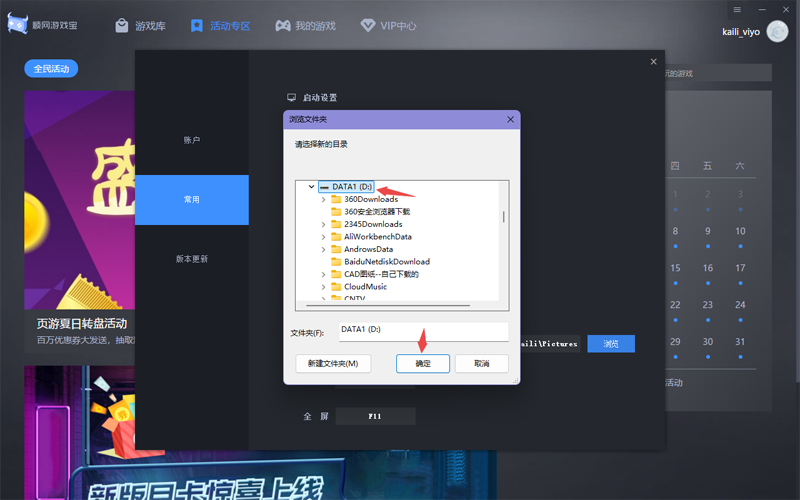Open the hamburger menu in the title bar
This screenshot has width=800, height=500.
coord(737,10)
